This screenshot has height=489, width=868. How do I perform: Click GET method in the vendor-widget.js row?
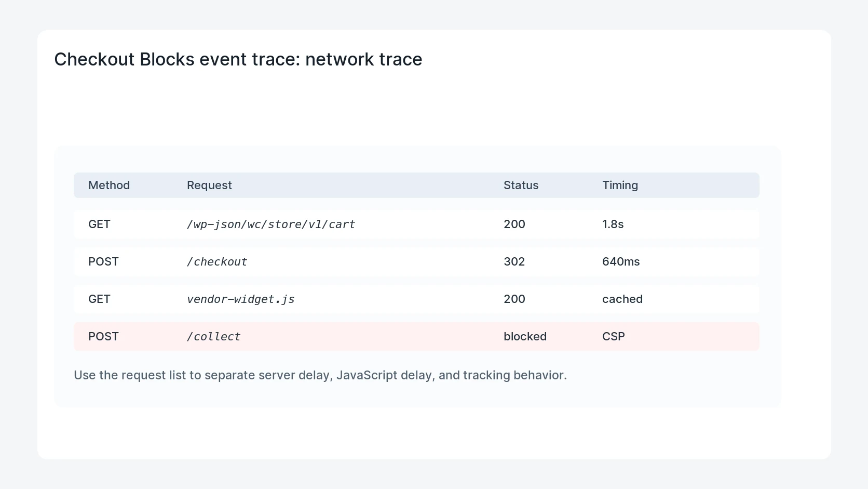pos(99,299)
